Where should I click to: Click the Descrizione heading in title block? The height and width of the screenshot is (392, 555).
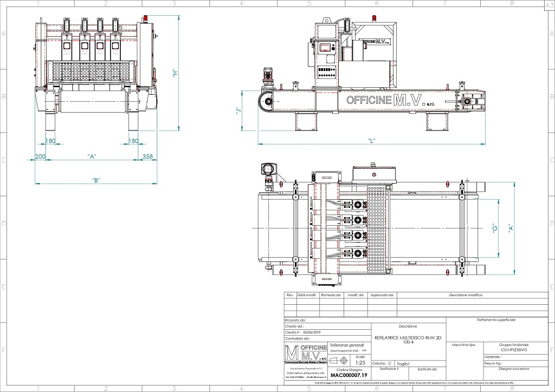(x=408, y=326)
